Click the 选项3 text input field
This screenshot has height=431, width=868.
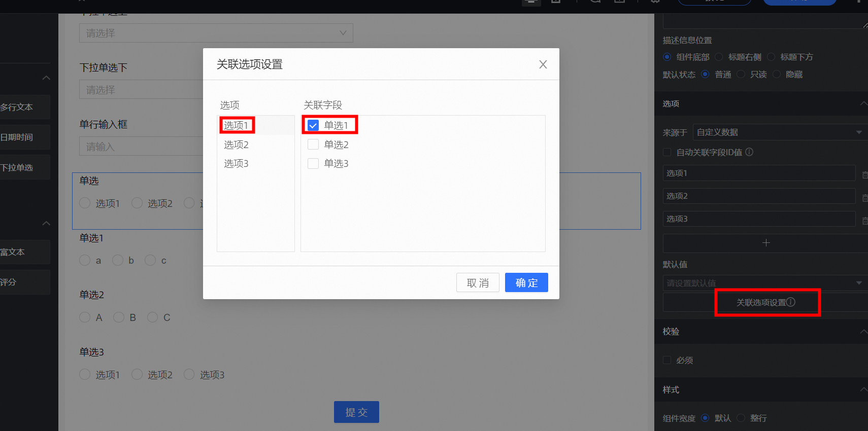[759, 219]
